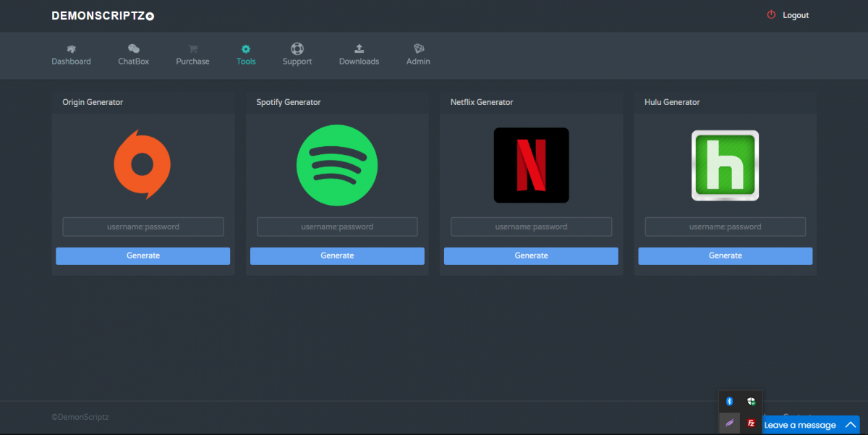Click the purple feather tray icon

[729, 423]
